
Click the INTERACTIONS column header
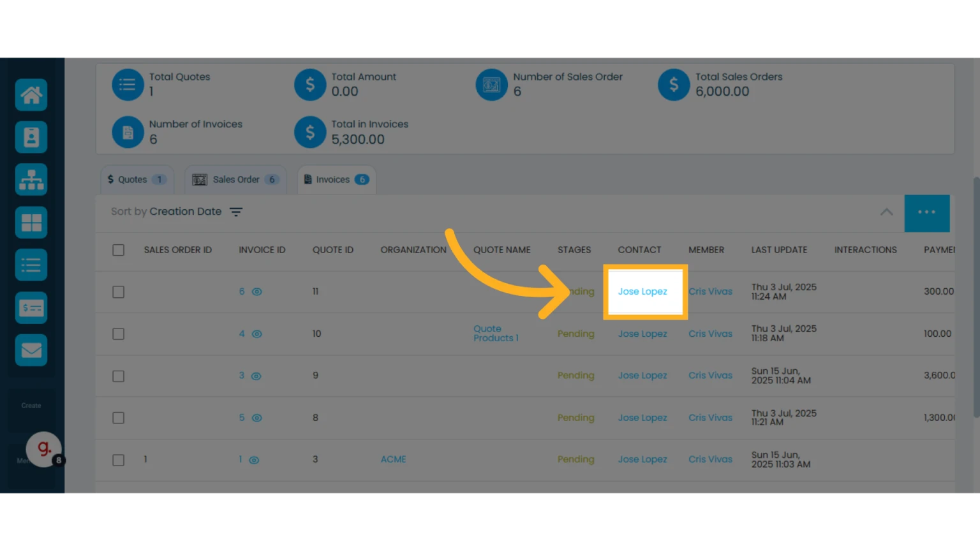pos(866,250)
